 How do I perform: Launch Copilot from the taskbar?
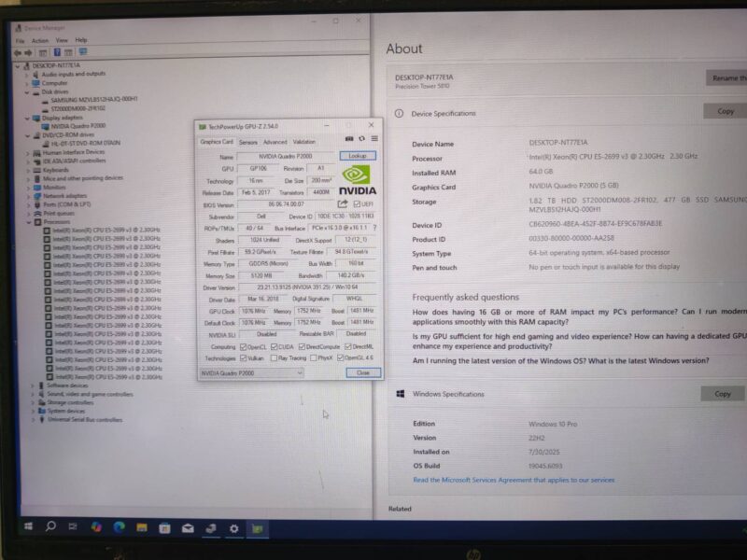(x=96, y=527)
